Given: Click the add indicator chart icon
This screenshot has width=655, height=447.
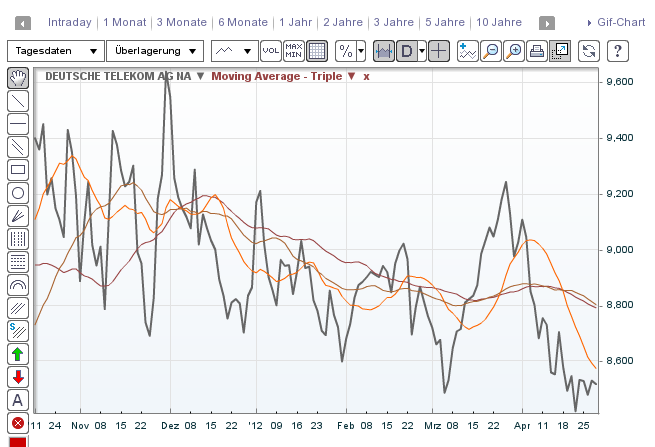Looking at the screenshot, I should pyautogui.click(x=467, y=51).
